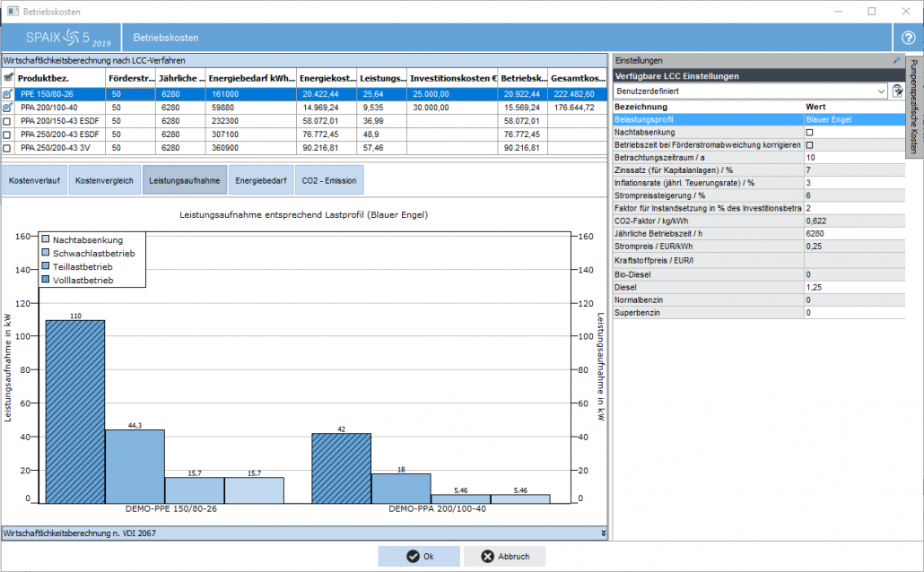This screenshot has width=924, height=572.
Task: Expand the Wirtschaftlichkeitsberechnung n. VDI 2067 section
Action: click(603, 533)
